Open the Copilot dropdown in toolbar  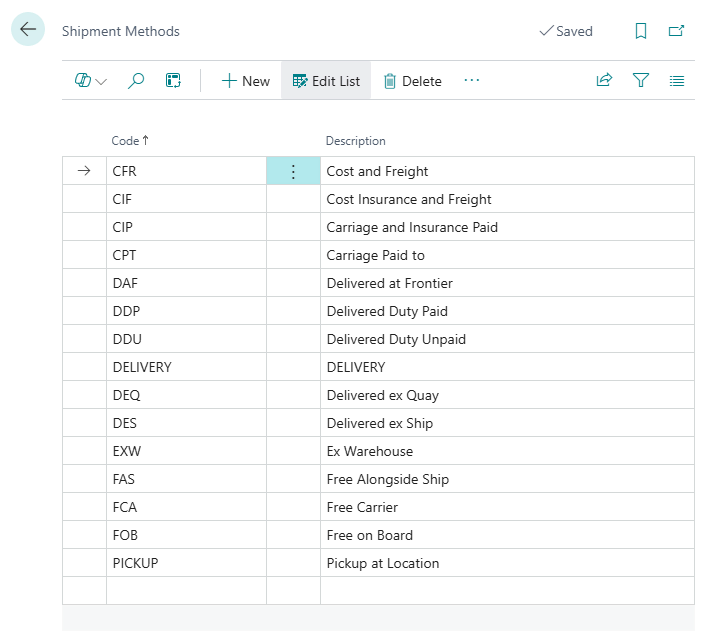pos(90,81)
